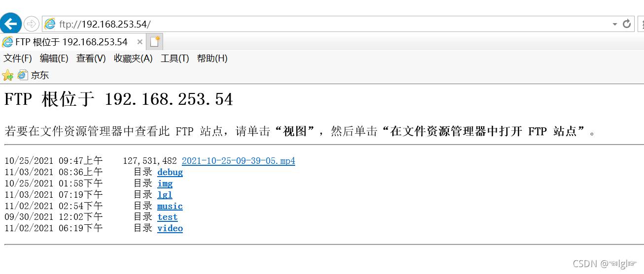
Task: Open the music directory link
Action: click(170, 206)
